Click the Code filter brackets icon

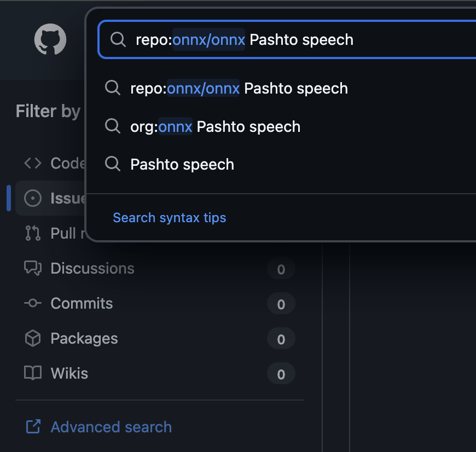pyautogui.click(x=33, y=163)
